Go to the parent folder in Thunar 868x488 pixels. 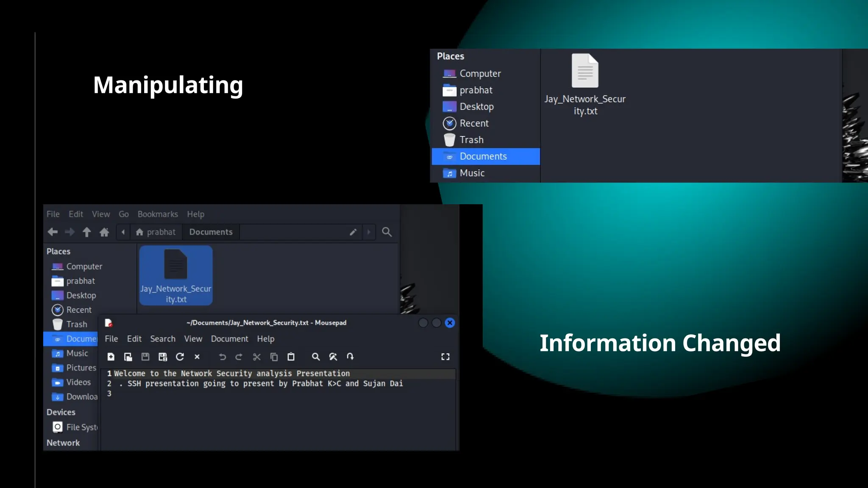point(87,232)
